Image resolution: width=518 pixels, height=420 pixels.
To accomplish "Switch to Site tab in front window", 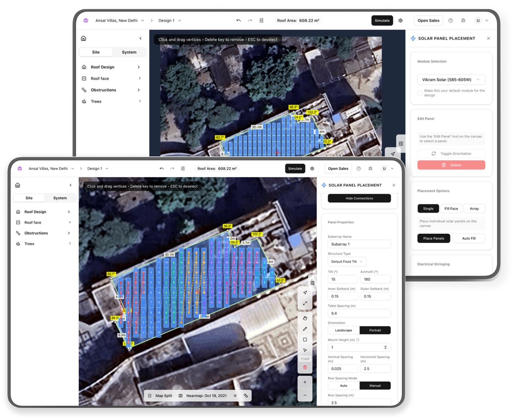I will [x=29, y=198].
